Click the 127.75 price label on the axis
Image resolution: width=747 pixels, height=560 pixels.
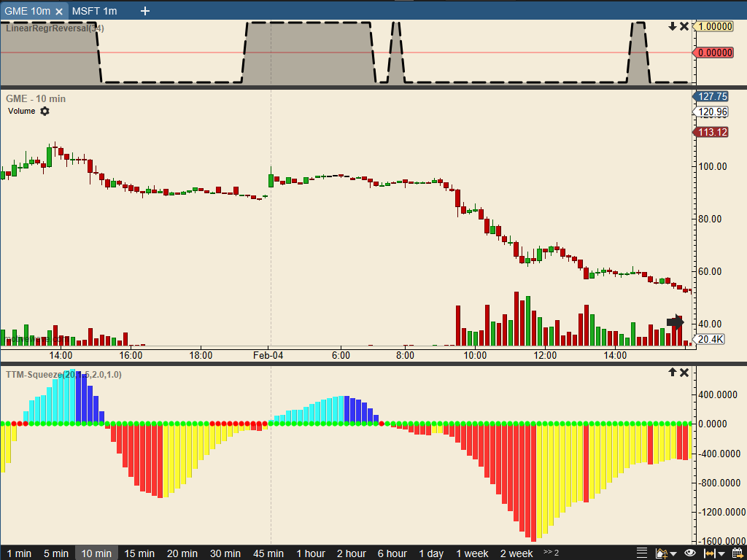click(x=711, y=96)
